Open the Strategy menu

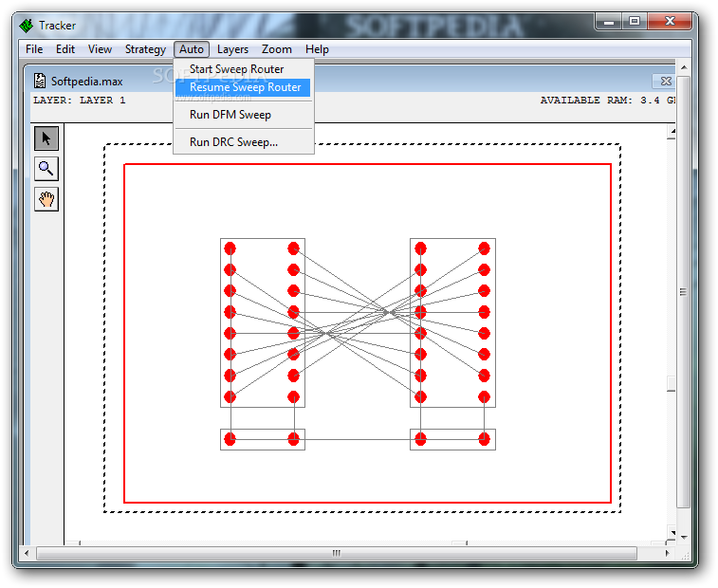click(145, 49)
